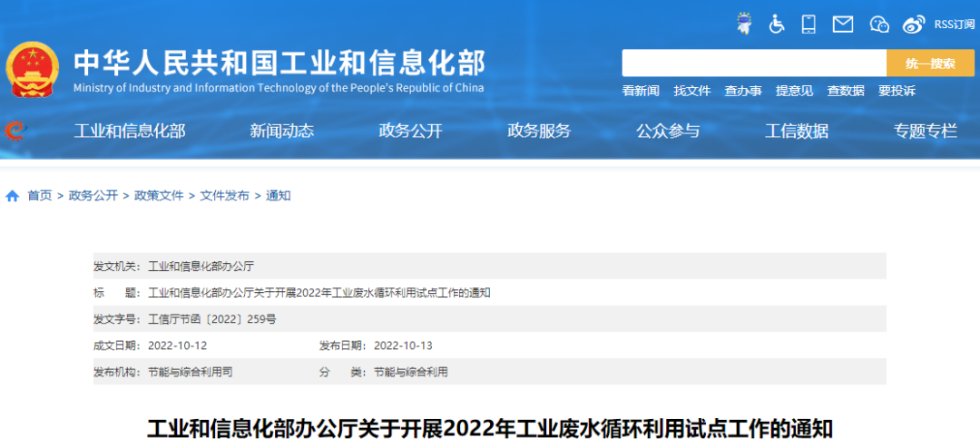Open the 政务公开 navigation menu
980x448 pixels.
(410, 131)
